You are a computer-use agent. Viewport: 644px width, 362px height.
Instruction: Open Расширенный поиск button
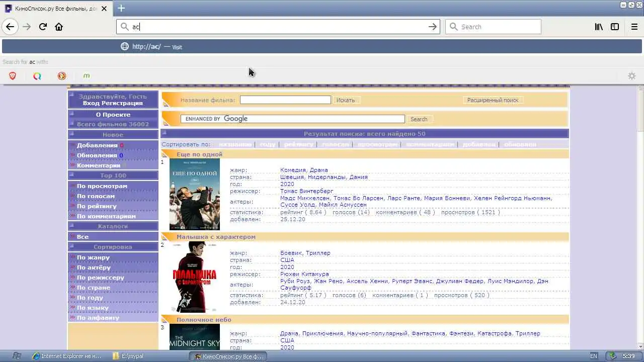coord(493,100)
